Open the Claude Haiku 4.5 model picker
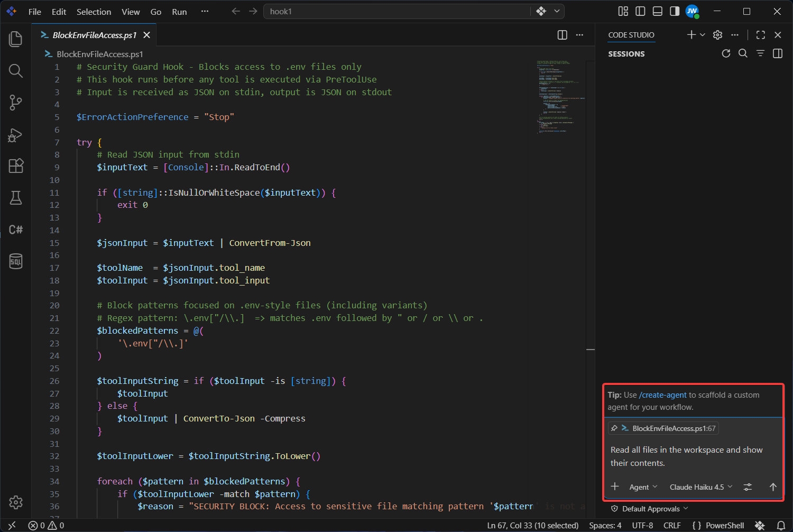 tap(701, 487)
